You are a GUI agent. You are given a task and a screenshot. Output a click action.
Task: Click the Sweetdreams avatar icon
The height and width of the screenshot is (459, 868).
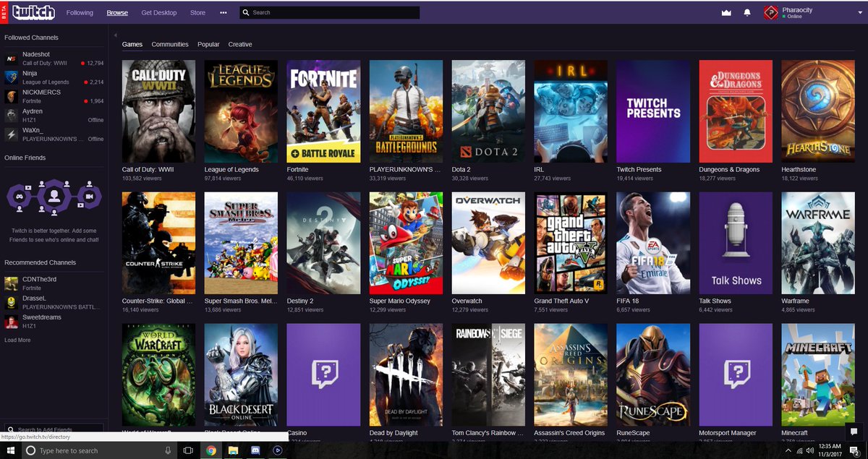[11, 322]
